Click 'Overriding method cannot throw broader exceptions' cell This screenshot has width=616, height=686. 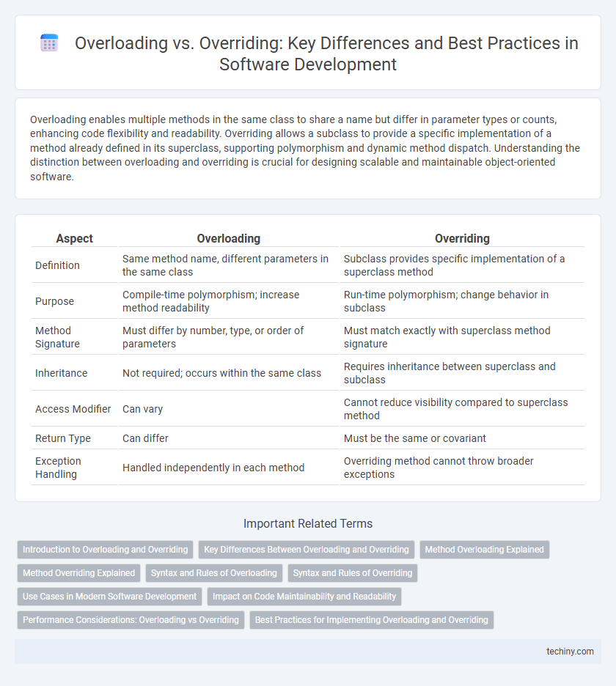462,468
